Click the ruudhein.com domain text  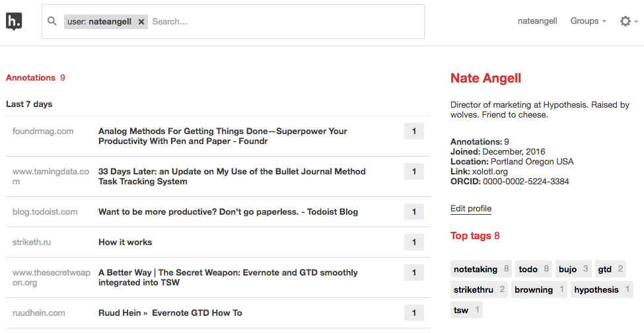coord(38,313)
